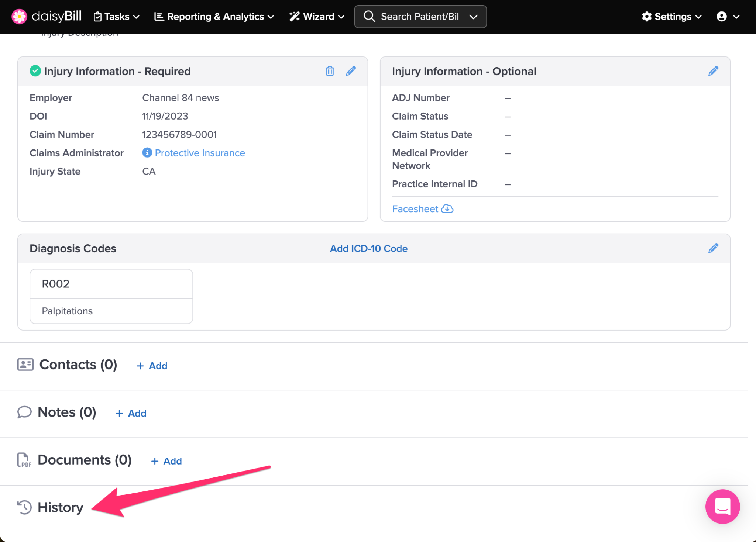Click the History clock icon

point(24,507)
